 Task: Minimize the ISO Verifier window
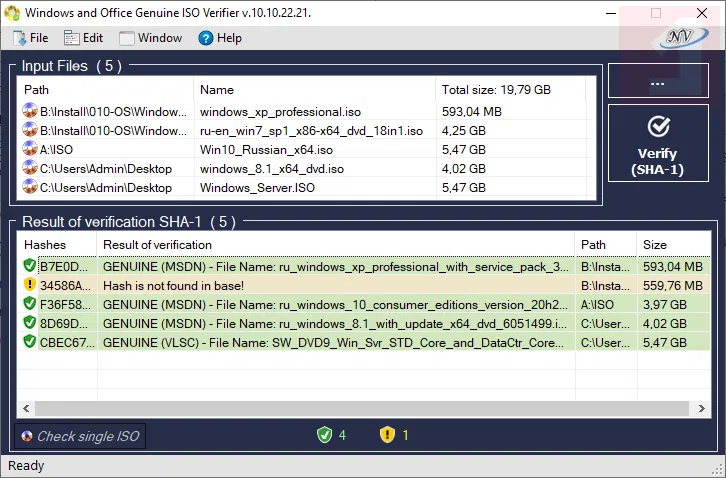click(x=611, y=13)
